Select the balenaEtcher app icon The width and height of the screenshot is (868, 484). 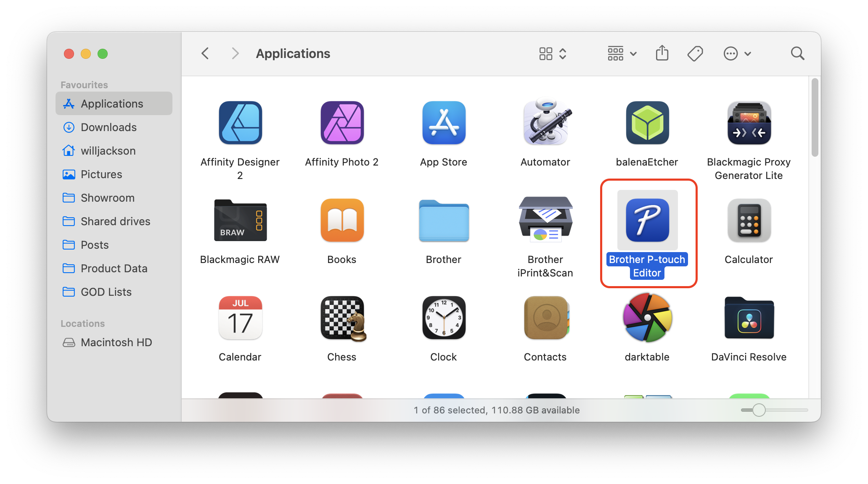[647, 123]
